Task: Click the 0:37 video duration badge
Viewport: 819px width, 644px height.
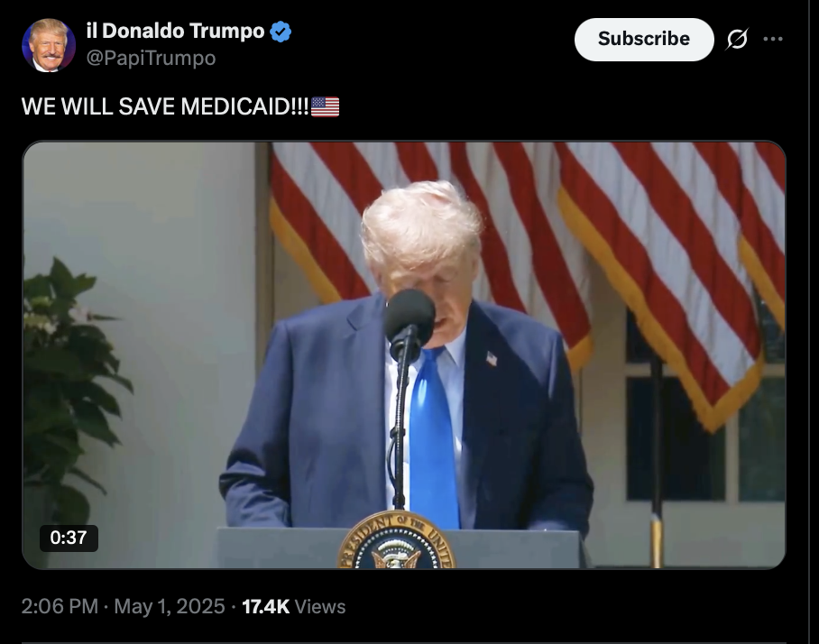Action: [69, 538]
